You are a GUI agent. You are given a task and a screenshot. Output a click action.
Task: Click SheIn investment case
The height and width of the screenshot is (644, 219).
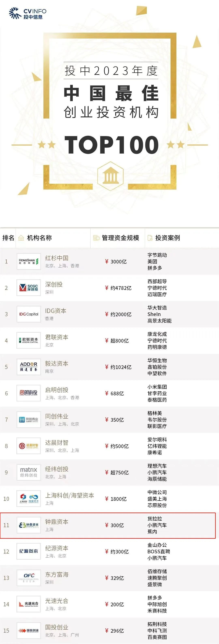point(154,314)
